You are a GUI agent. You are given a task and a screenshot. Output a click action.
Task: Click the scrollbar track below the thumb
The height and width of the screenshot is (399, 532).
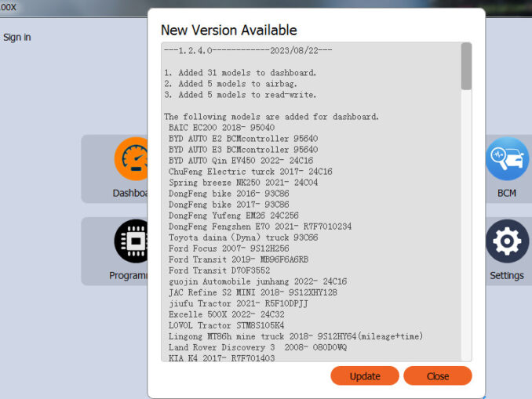(x=466, y=235)
